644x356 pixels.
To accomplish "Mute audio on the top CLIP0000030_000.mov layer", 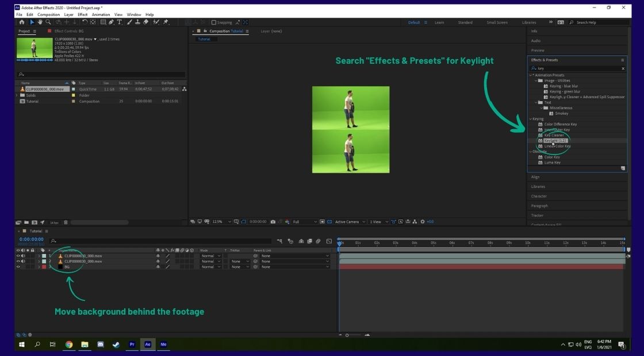I will (24, 255).
